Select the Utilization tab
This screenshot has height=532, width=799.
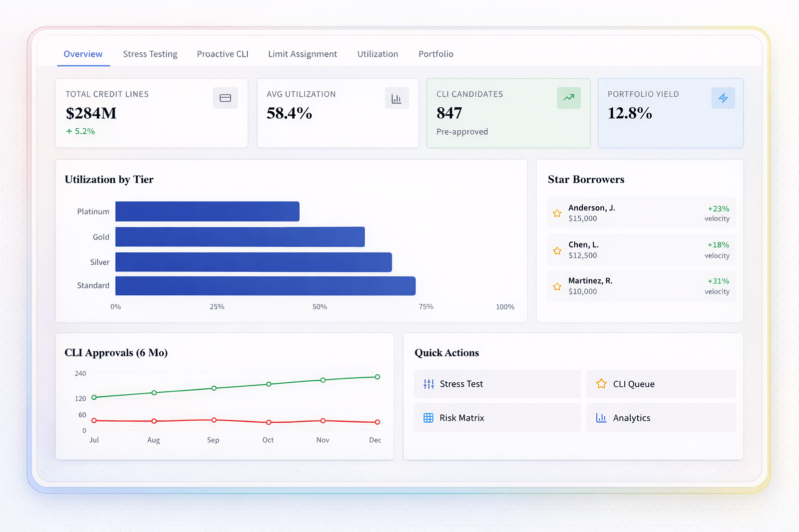(378, 54)
